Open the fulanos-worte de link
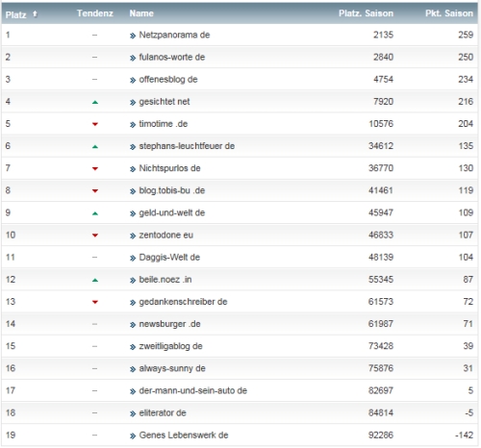Image resolution: width=481 pixels, height=448 pixels. [x=172, y=57]
